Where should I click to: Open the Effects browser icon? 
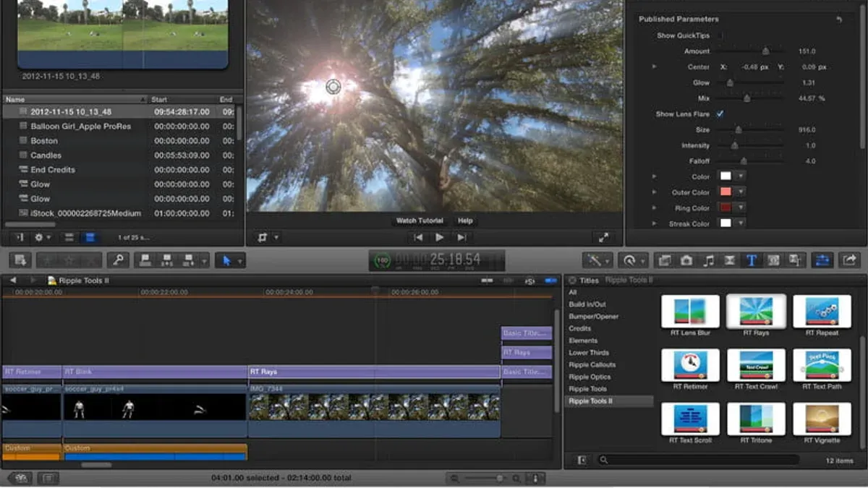[x=665, y=260]
